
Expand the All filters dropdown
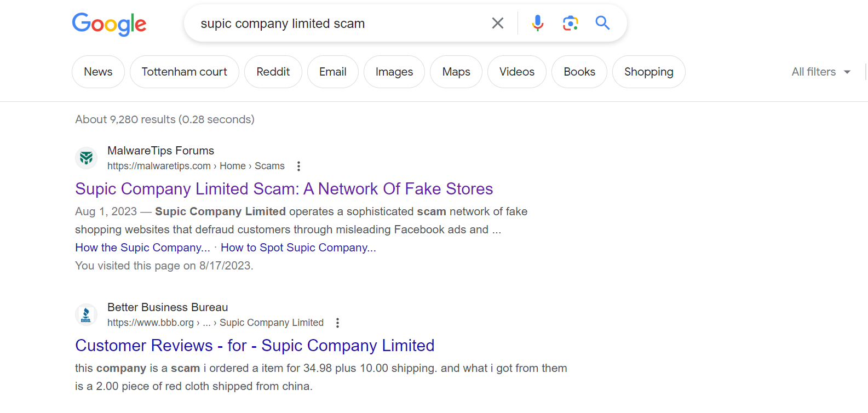point(820,72)
